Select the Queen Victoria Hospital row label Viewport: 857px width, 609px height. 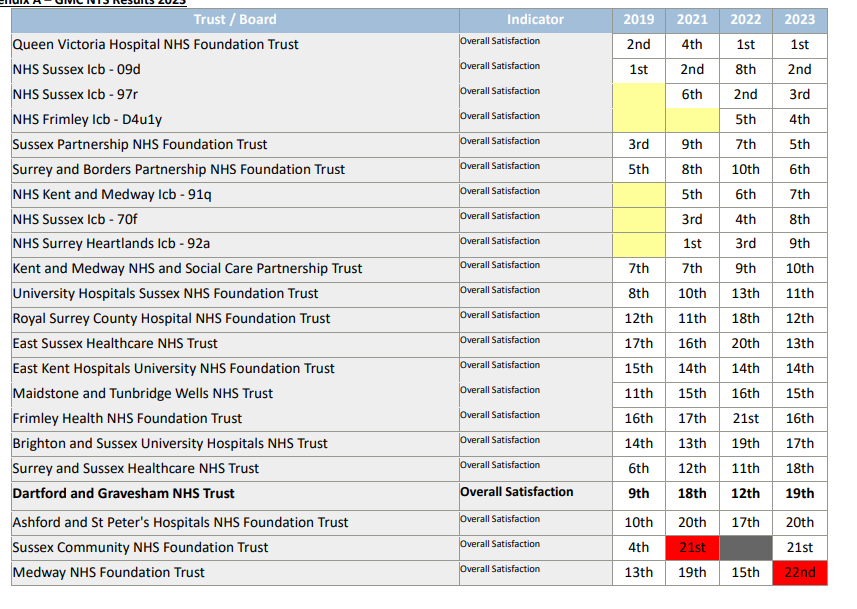coord(155,44)
